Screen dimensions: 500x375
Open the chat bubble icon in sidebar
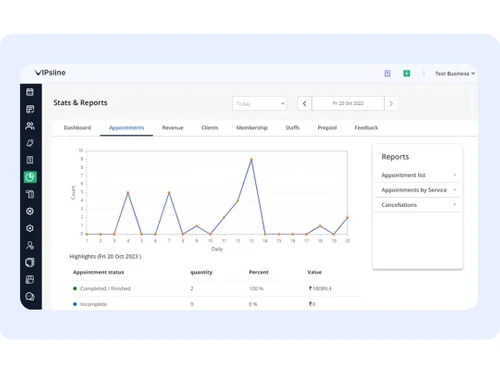click(30, 296)
